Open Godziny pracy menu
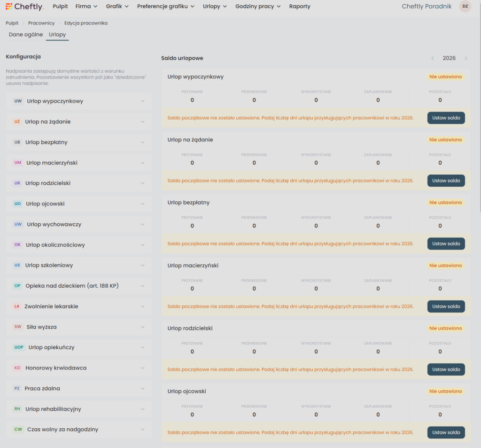Image resolution: width=481 pixels, height=448 pixels. click(x=258, y=6)
